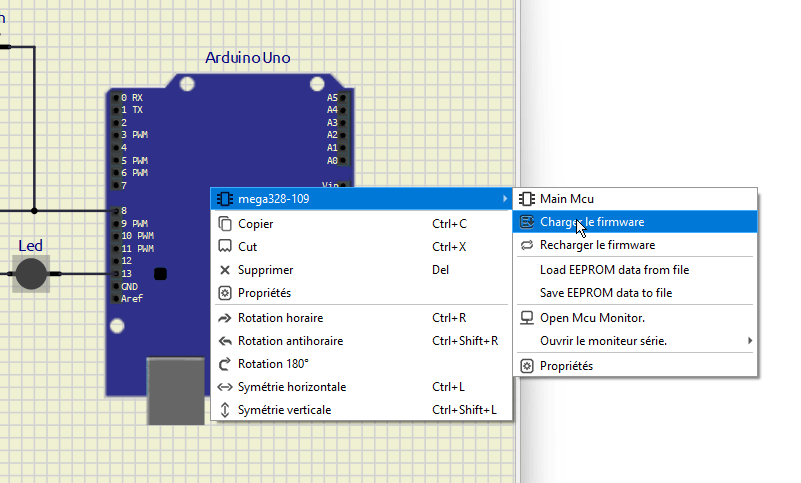801x483 pixels.
Task: Choose Recharger le firmware
Action: 635,245
